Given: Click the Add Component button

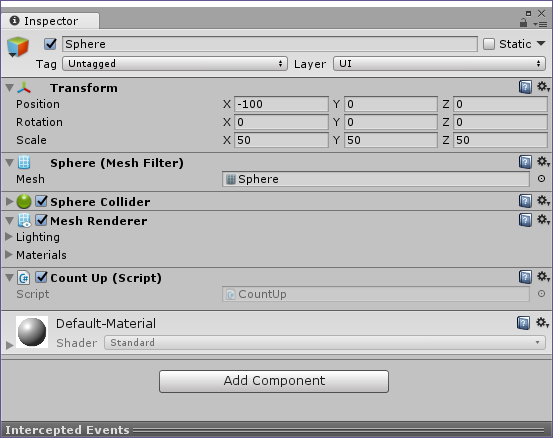Looking at the screenshot, I should click(274, 381).
